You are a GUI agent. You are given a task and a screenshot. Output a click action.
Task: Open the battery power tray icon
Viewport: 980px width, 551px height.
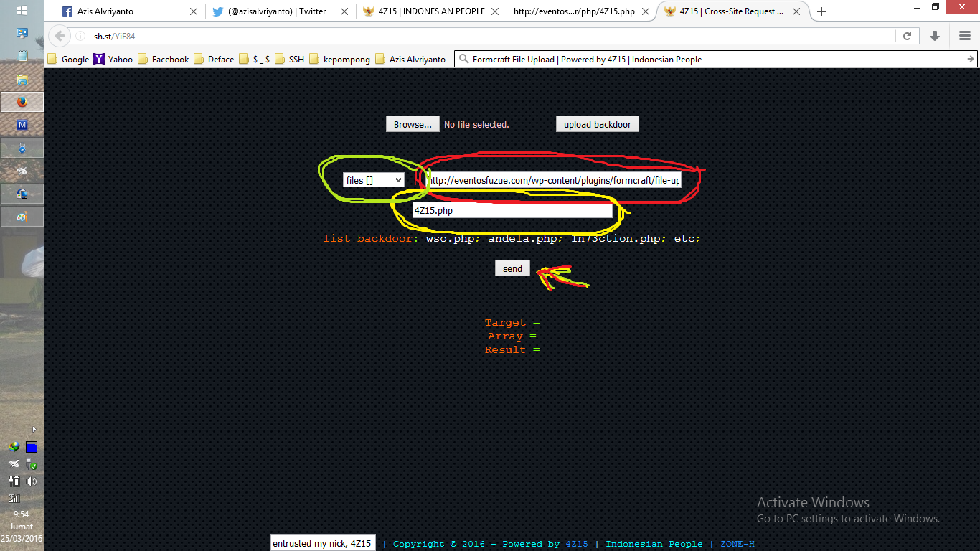coord(15,481)
